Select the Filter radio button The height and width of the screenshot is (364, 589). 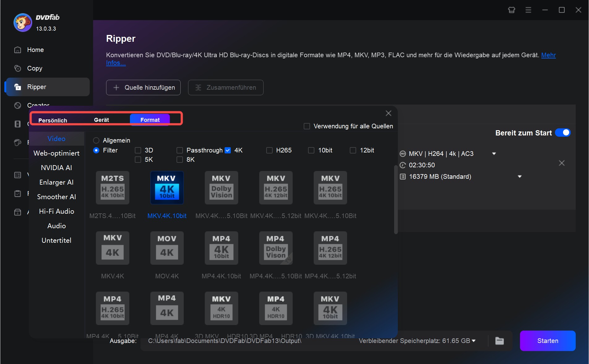click(x=96, y=150)
